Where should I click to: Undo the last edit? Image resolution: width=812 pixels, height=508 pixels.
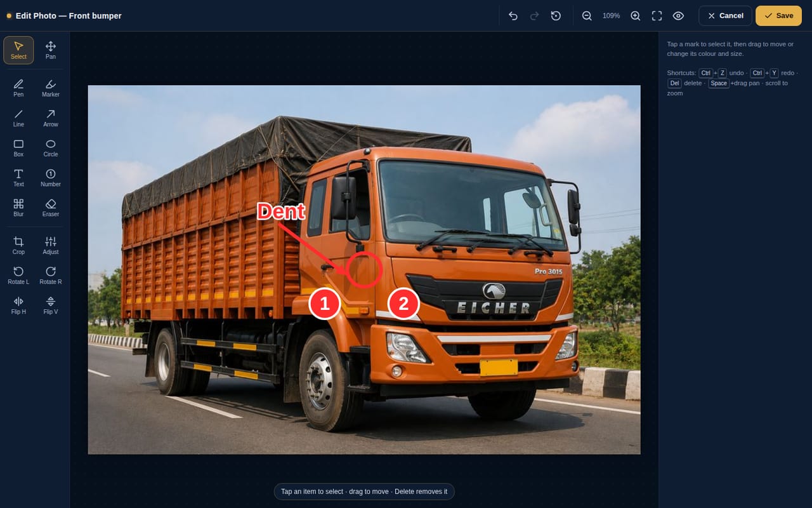pos(513,16)
